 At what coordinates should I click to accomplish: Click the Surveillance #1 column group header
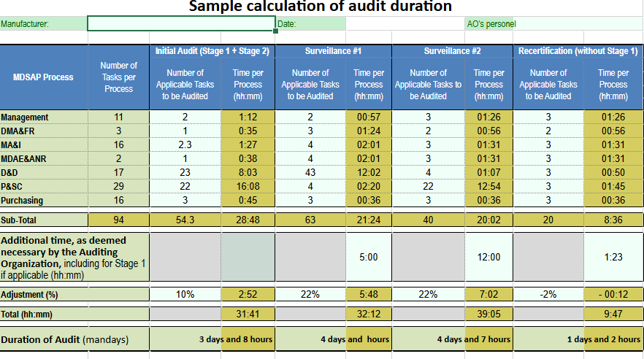tap(332, 51)
